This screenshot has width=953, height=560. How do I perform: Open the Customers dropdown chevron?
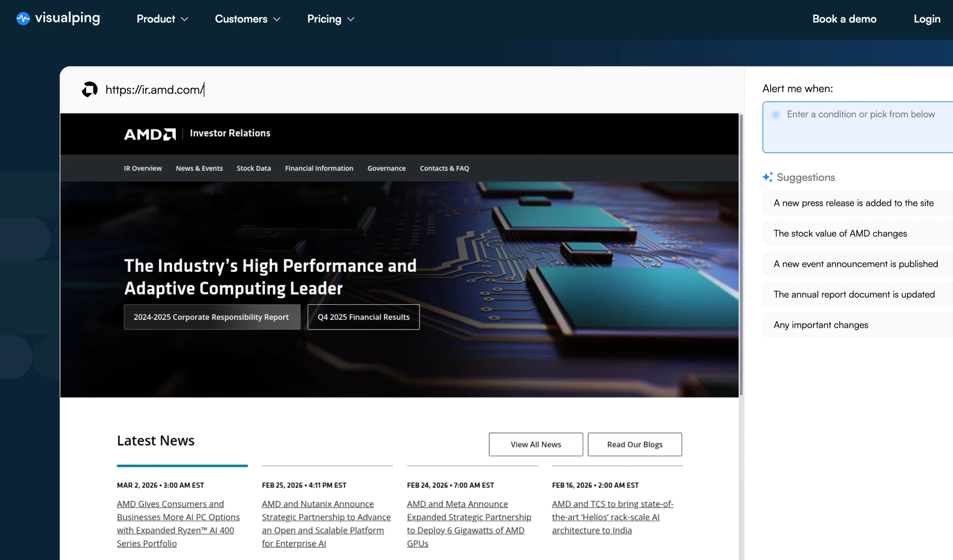pos(277,19)
